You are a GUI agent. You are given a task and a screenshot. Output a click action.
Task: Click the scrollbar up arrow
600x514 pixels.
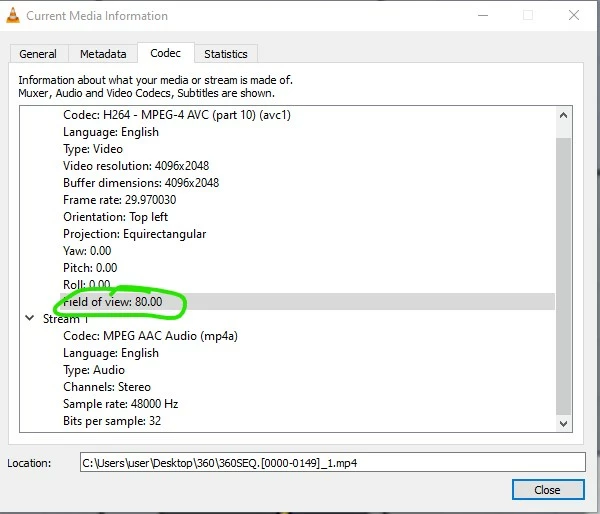(563, 115)
